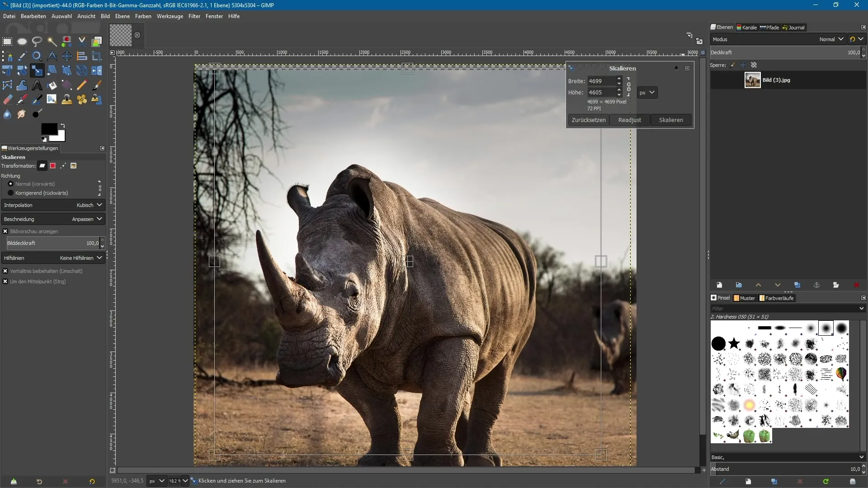Switch to the Muster tab

coord(745,298)
